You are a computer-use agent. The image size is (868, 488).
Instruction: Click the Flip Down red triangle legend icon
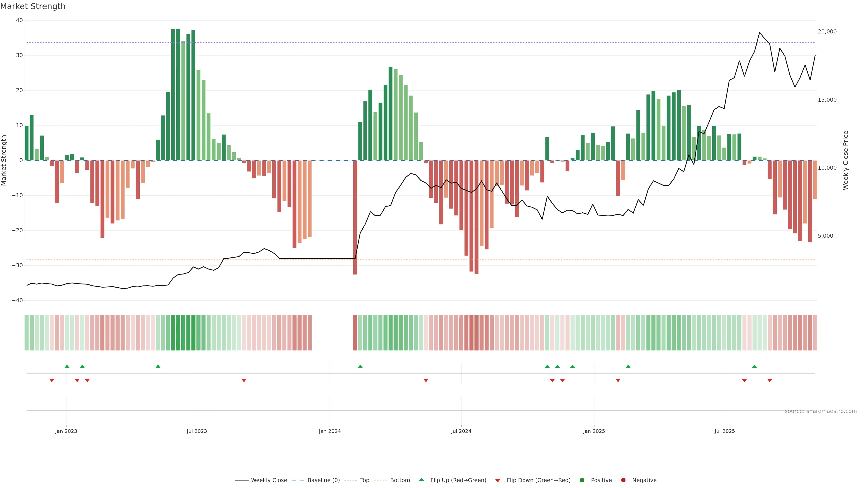pyautogui.click(x=498, y=481)
